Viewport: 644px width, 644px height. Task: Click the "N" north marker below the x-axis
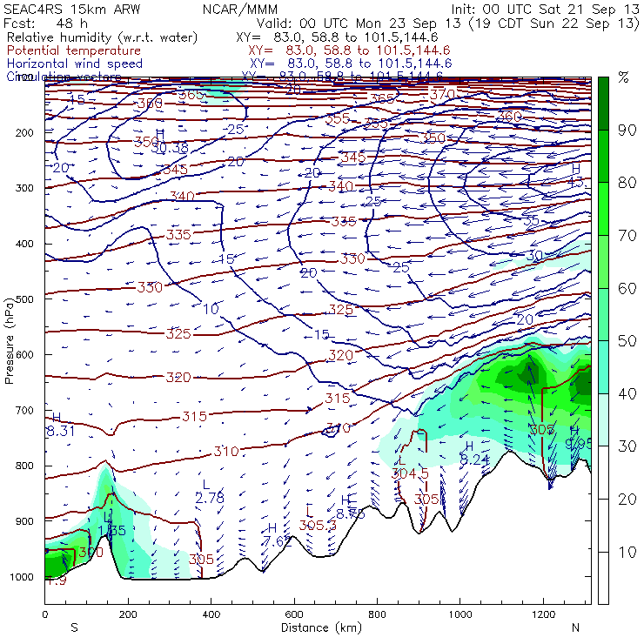576,627
